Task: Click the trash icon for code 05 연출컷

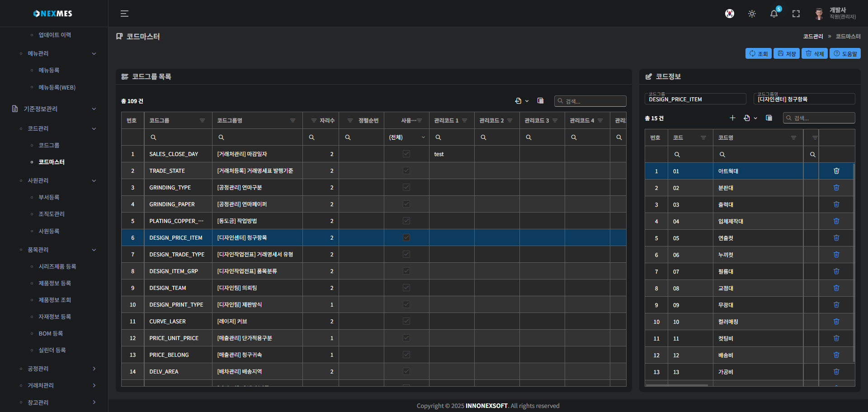Action: point(836,238)
